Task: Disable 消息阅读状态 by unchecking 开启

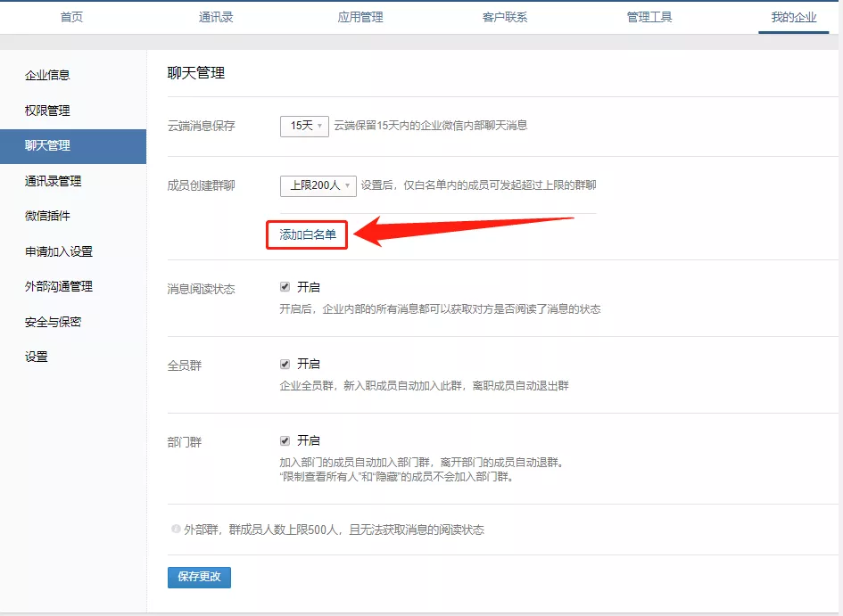Action: pos(283,286)
